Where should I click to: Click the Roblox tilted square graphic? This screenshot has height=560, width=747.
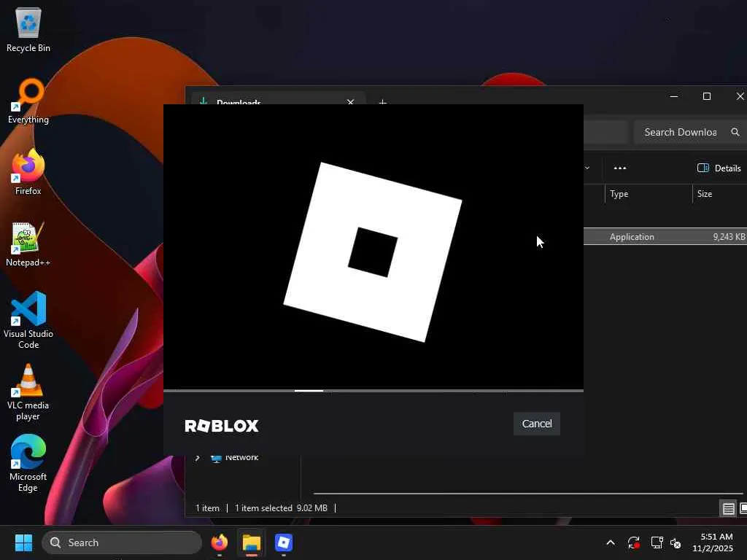(373, 252)
